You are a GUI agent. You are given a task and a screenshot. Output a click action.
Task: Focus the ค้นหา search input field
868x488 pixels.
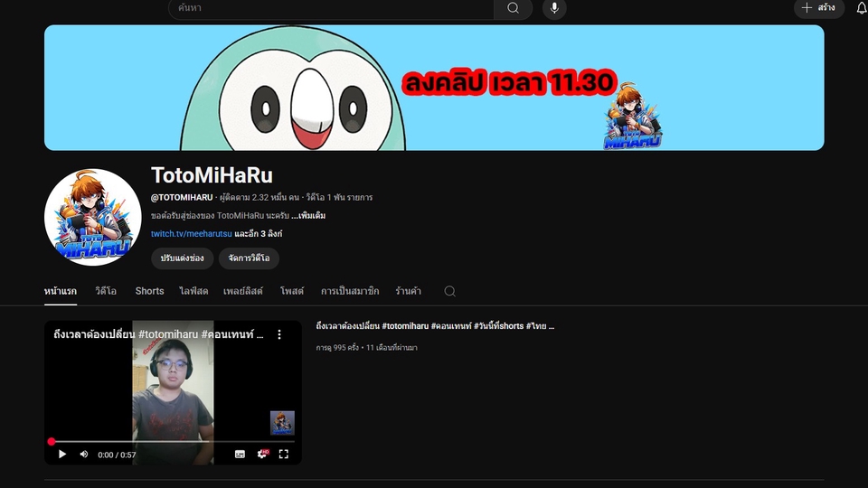(x=331, y=8)
